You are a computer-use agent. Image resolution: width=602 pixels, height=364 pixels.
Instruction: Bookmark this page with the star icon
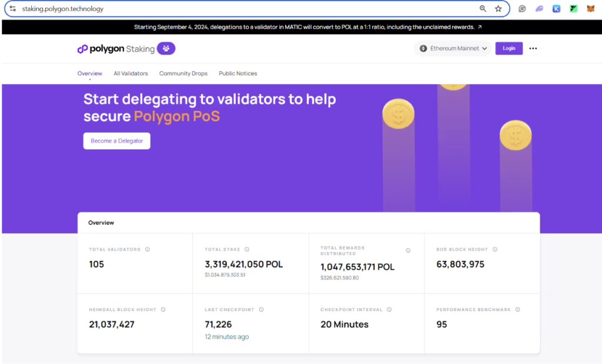click(x=499, y=9)
